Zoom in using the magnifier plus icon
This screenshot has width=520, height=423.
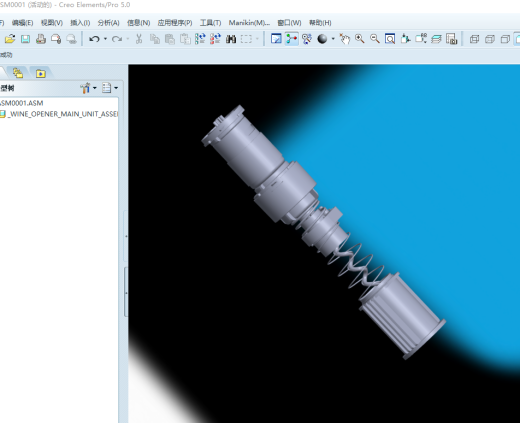(x=359, y=39)
